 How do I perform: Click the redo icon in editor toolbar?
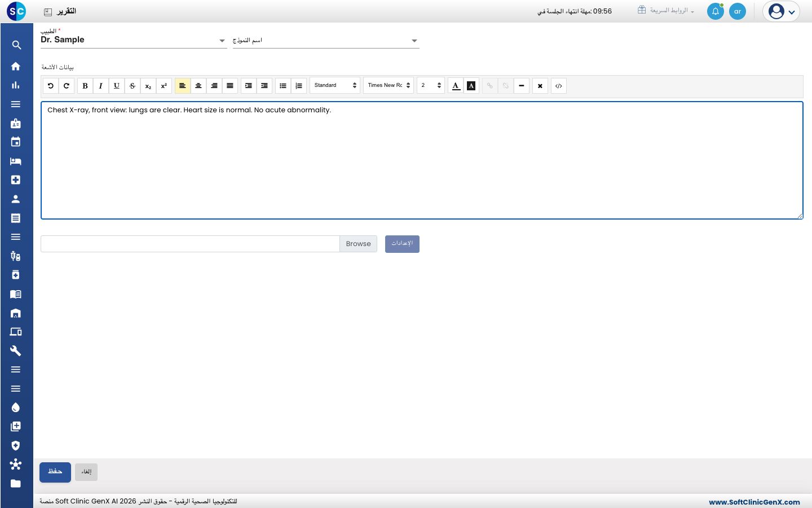67,86
